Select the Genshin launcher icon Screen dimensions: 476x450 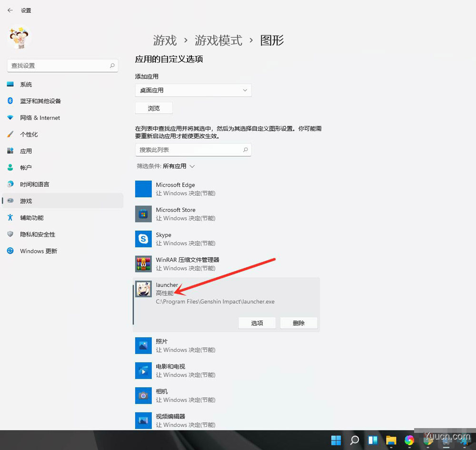pyautogui.click(x=143, y=289)
